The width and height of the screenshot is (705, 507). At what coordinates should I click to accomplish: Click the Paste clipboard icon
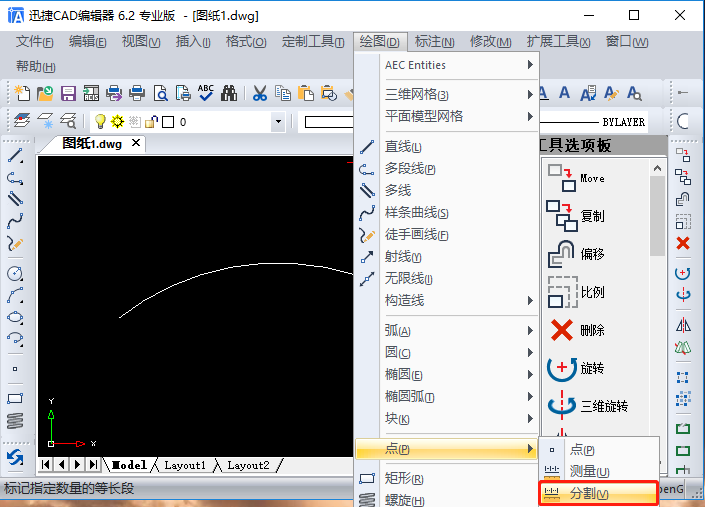[306, 93]
